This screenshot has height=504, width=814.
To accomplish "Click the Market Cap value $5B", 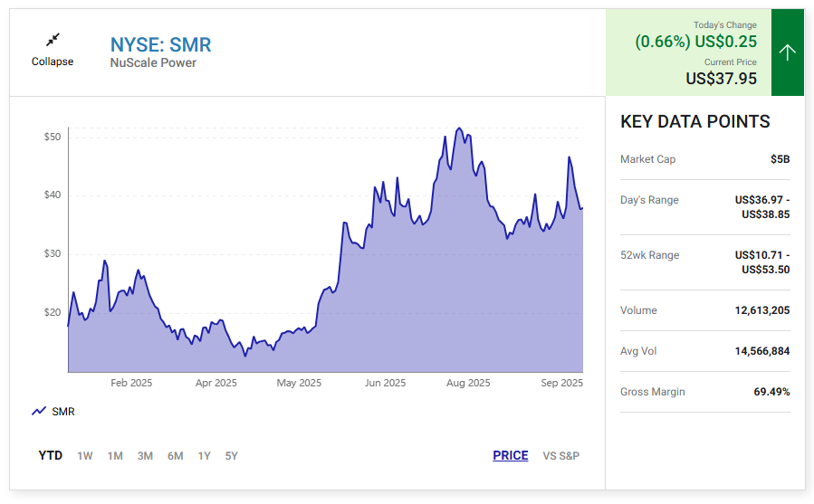I will point(780,159).
